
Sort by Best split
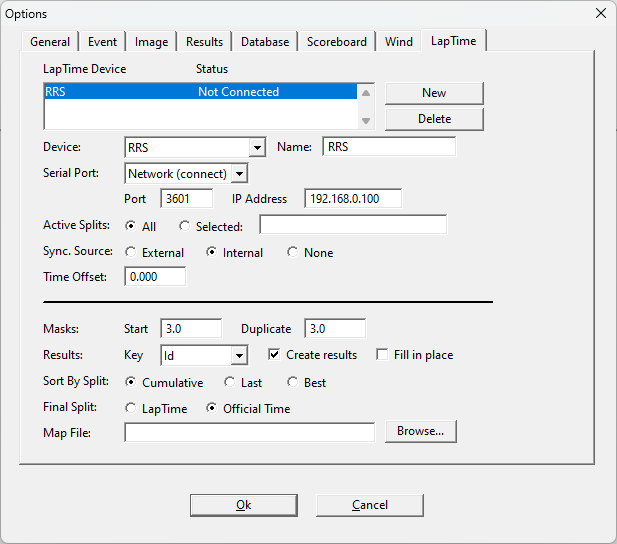click(x=307, y=382)
